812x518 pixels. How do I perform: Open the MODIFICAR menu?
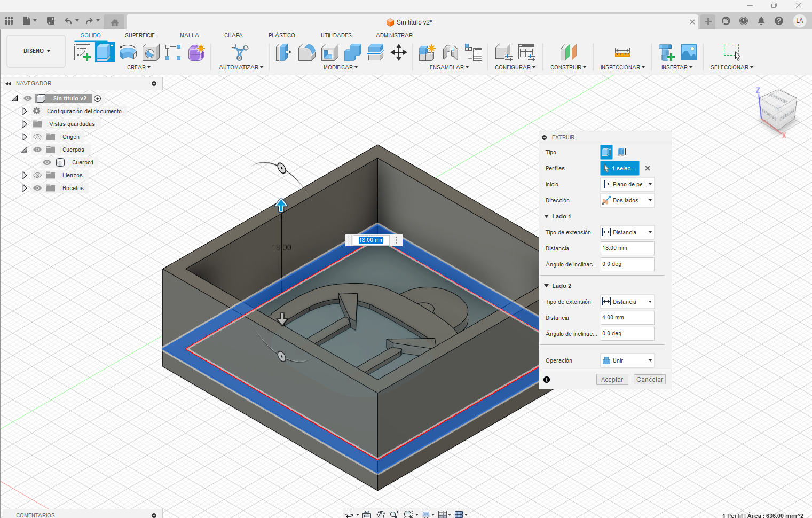click(x=340, y=67)
